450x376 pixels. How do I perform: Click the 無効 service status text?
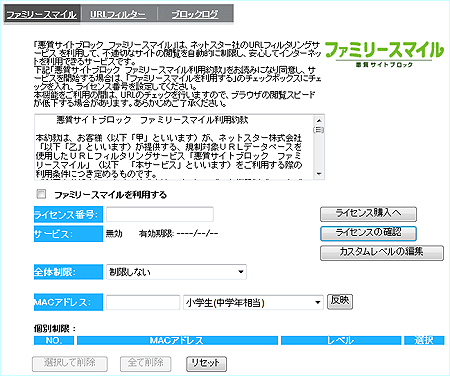(114, 233)
